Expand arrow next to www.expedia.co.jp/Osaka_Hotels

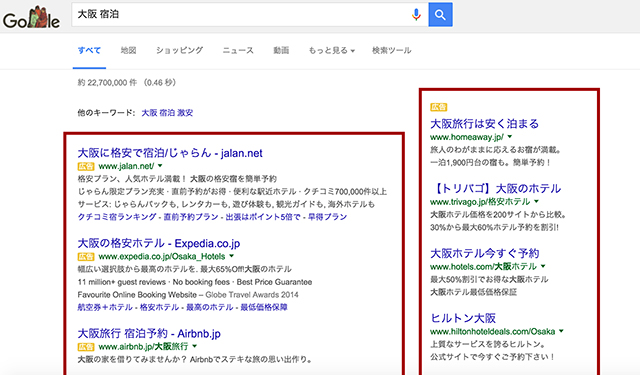pos(231,256)
